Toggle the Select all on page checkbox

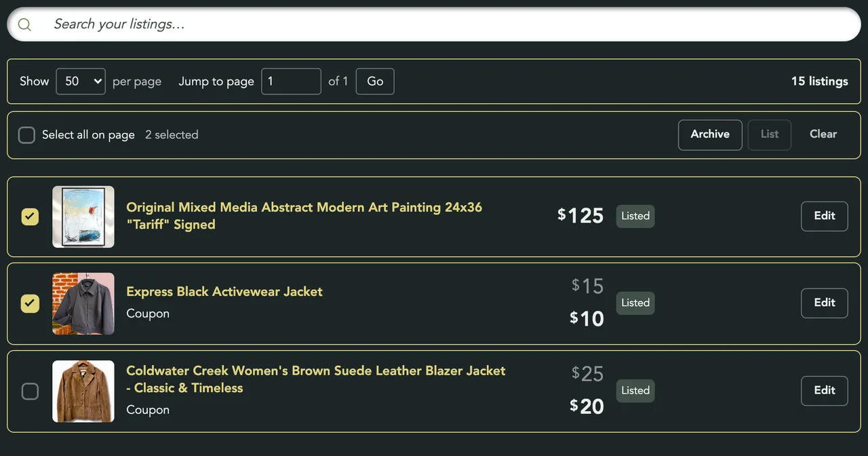tap(26, 135)
